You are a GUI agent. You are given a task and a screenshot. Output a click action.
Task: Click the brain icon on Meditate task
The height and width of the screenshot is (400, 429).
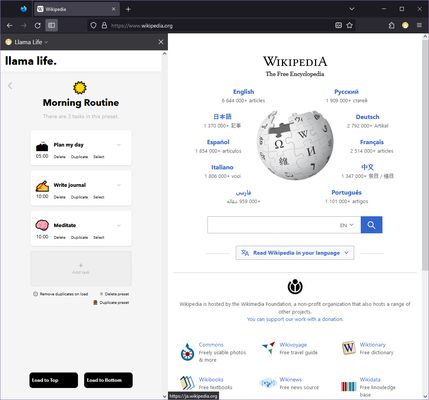tap(42, 225)
